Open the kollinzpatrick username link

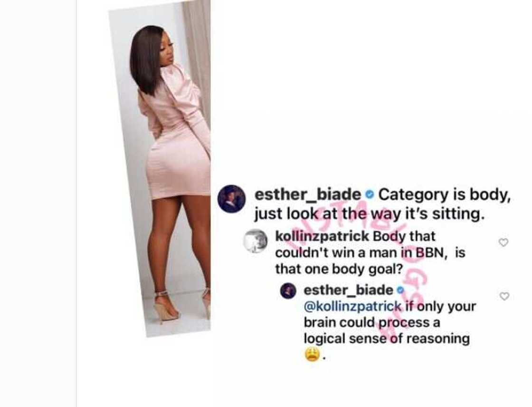point(322,236)
